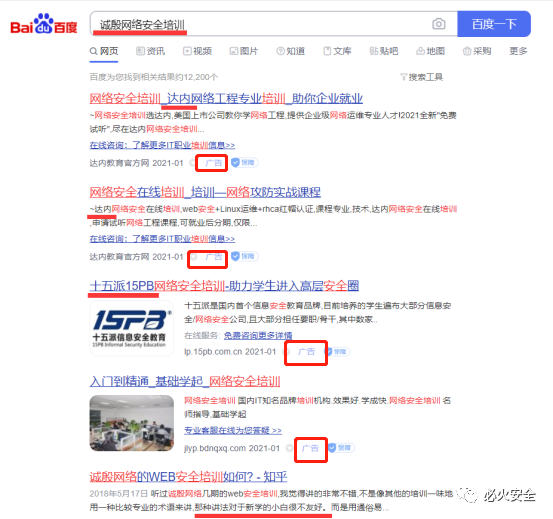
Task: Open the 知道 tab
Action: pos(291,51)
